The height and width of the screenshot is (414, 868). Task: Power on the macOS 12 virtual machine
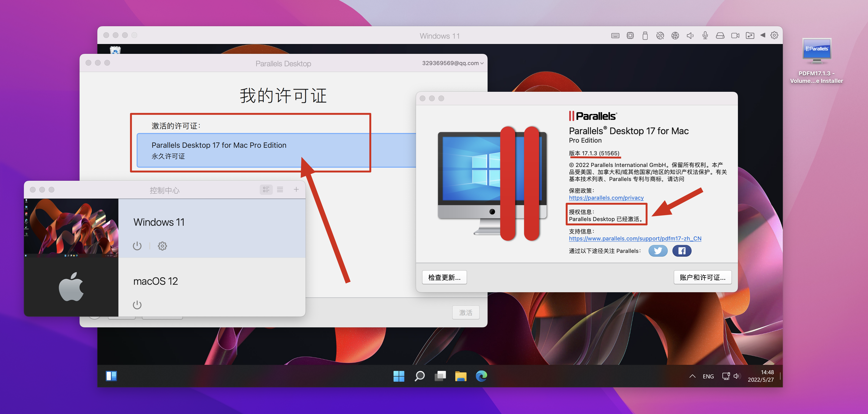(137, 305)
